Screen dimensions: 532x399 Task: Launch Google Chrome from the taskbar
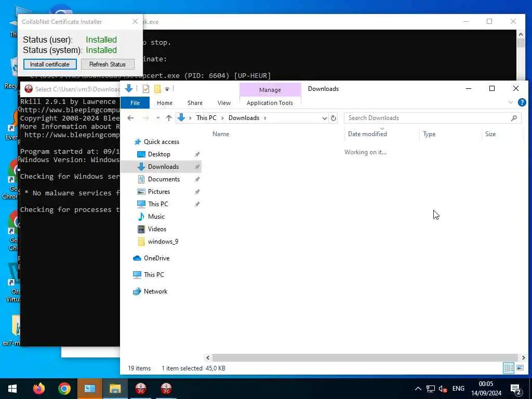[x=64, y=389]
